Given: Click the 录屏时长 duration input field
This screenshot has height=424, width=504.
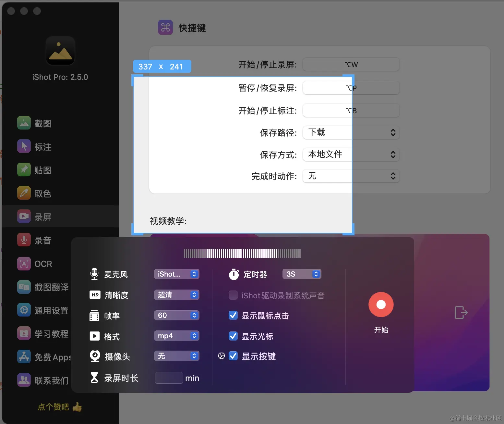Looking at the screenshot, I should pyautogui.click(x=169, y=378).
